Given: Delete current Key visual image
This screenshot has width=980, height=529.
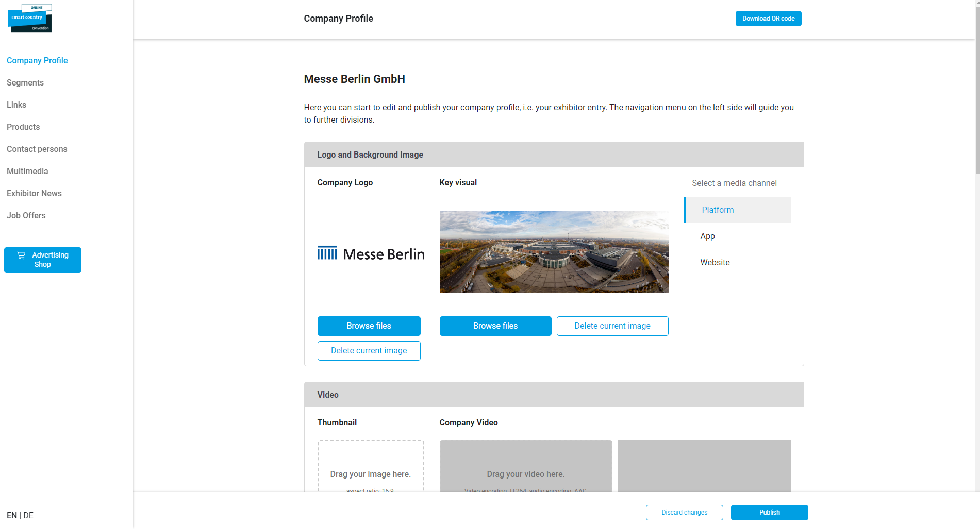Looking at the screenshot, I should [x=612, y=326].
